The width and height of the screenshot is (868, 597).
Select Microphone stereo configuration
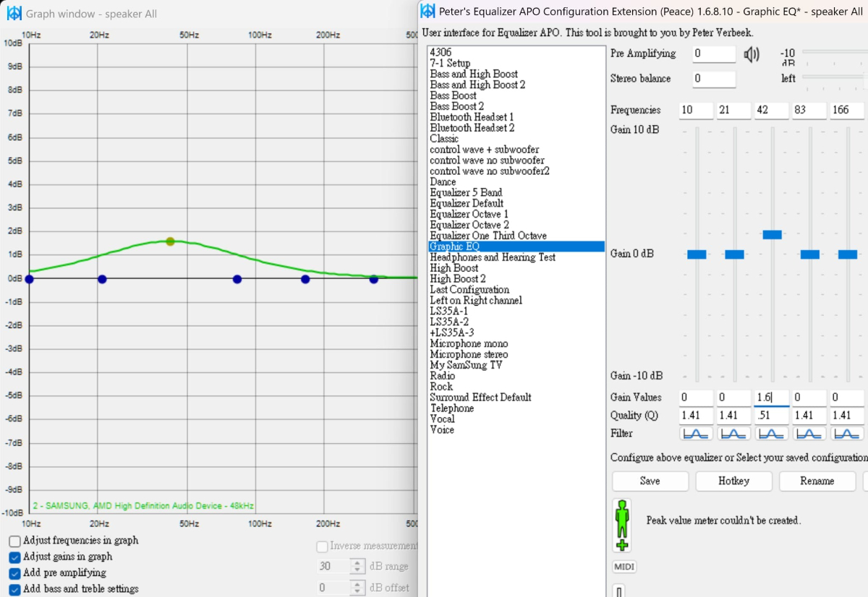[x=469, y=354]
